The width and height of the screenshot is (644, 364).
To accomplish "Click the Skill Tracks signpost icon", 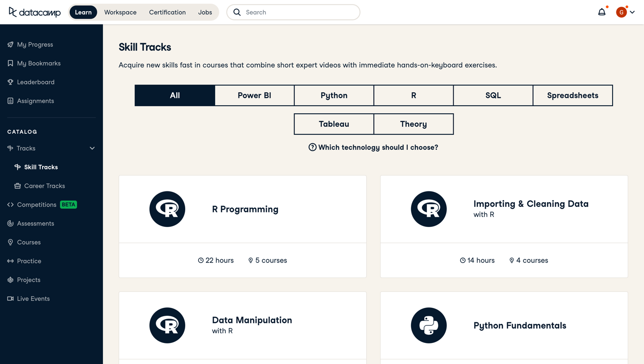I will [17, 167].
